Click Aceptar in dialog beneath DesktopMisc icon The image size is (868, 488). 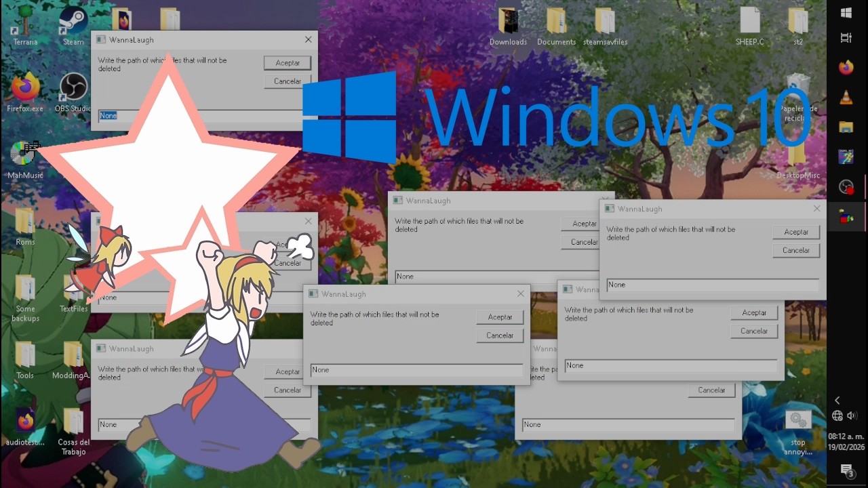796,232
